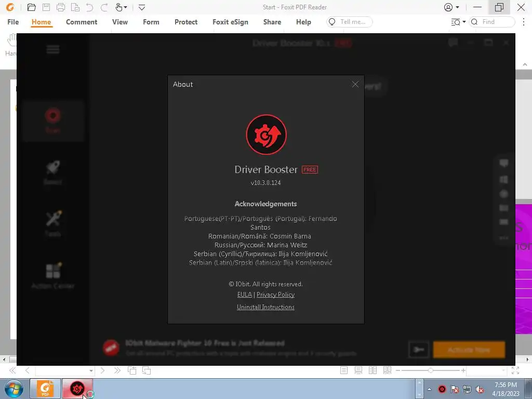The width and height of the screenshot is (532, 399).
Task: Click the zoom in plus button
Action: point(463,370)
